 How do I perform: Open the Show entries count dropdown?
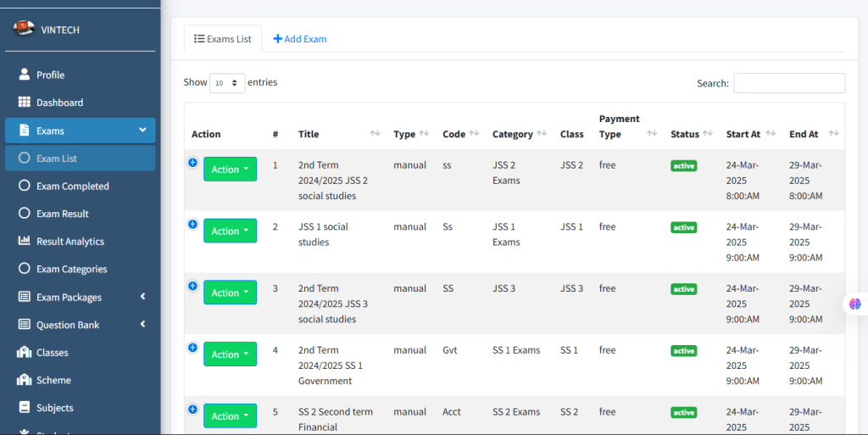(227, 83)
